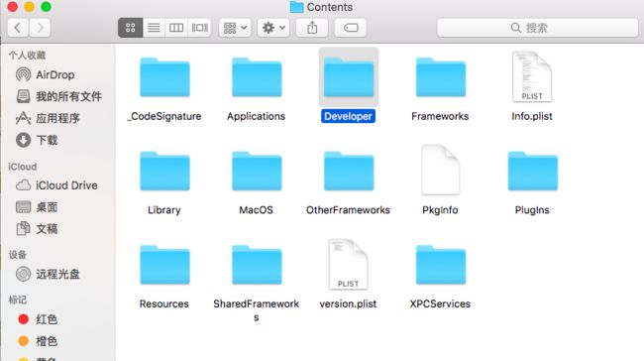Open 我的所有文件 in the sidebar
Screen dimensions: 644x361
click(x=57, y=96)
